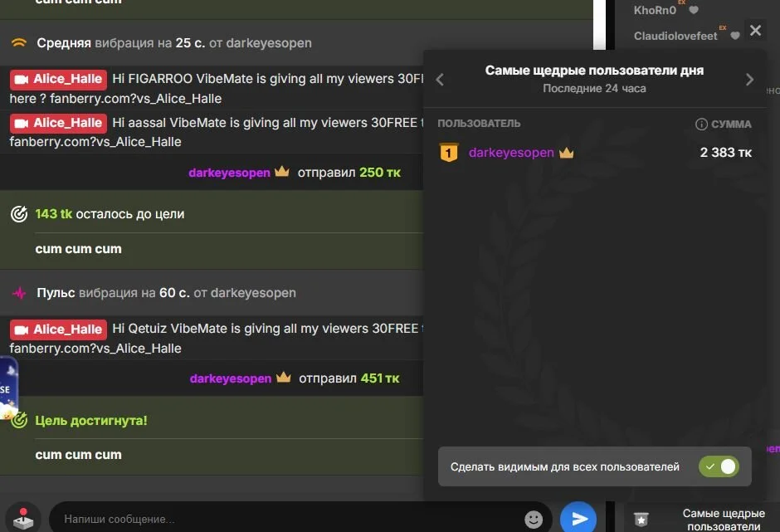Click the target icon beside '143 tk осталось до цели'
Screen dimensions: 780x532
click(x=19, y=214)
